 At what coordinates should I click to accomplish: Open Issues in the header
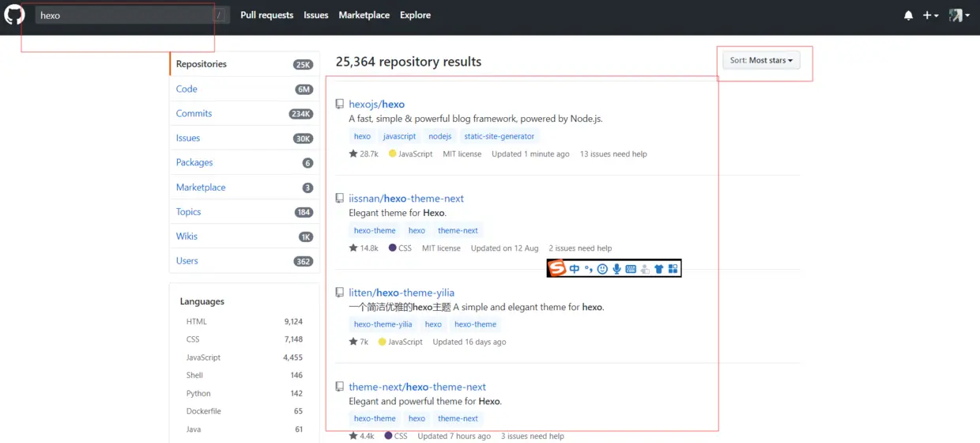pyautogui.click(x=316, y=15)
